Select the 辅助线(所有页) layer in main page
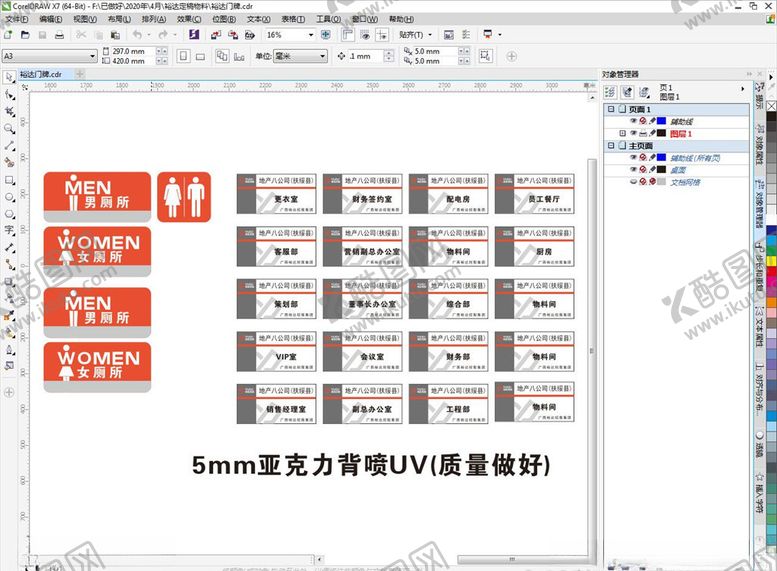 [694, 158]
